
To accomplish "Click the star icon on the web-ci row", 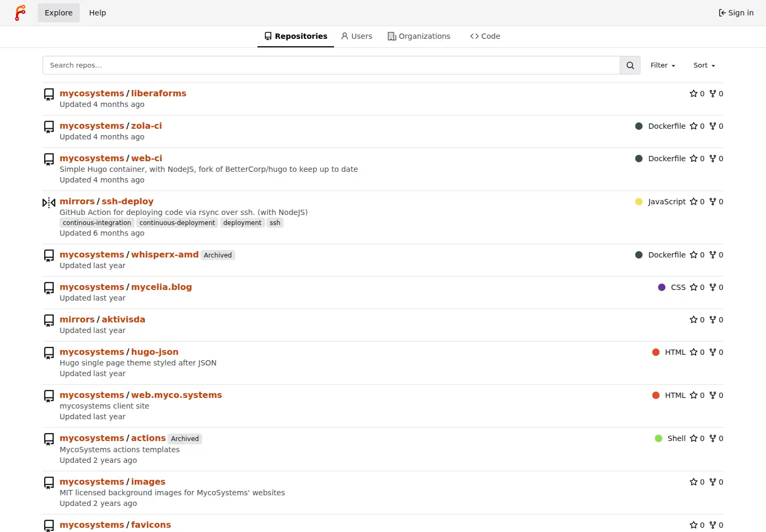I will pos(694,159).
